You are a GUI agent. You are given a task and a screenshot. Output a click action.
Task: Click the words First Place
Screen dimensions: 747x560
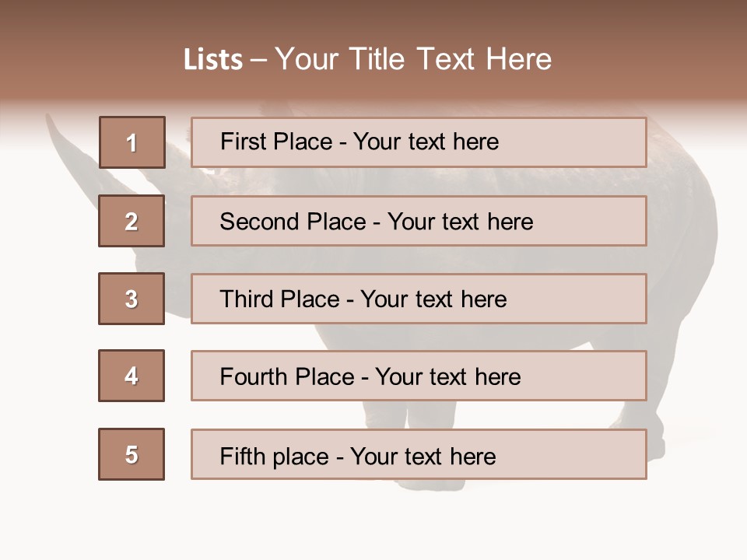(x=276, y=142)
